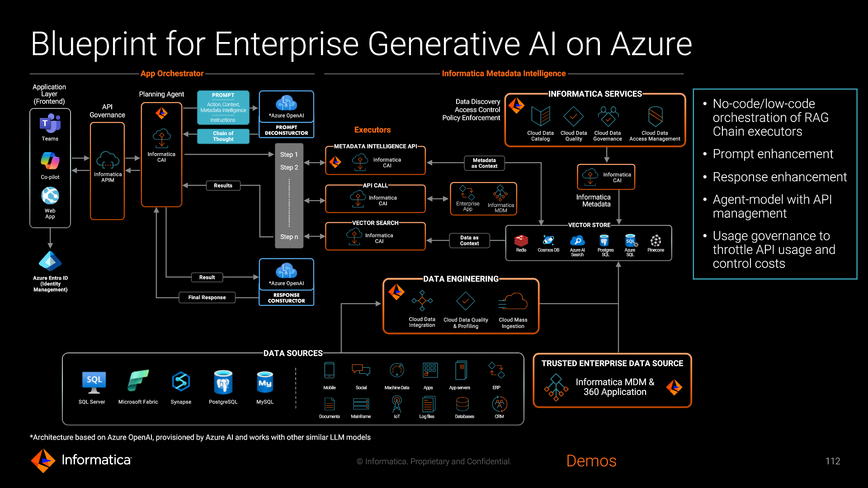Click the Cloud Mass Ingestion icon
Screen dimensions: 868x488
tap(513, 301)
